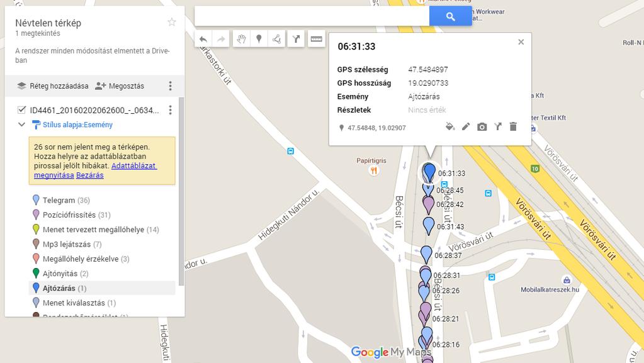This screenshot has height=363, width=644.
Task: Click the GPS hosszúság value 19.0290733
Action: (x=428, y=83)
